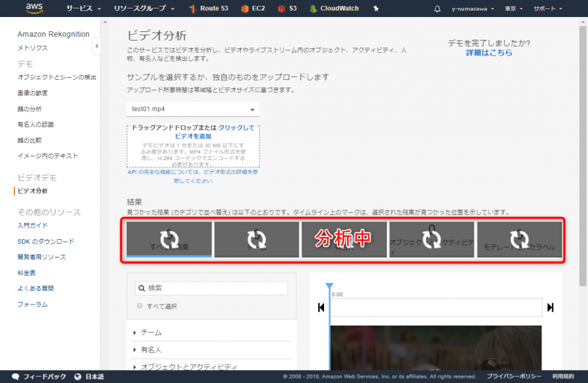Click the 検索 search field
588x383 pixels.
pos(212,288)
